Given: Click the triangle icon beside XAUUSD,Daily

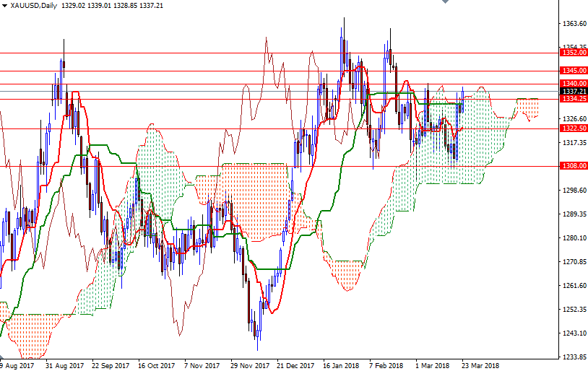Looking at the screenshot, I should tap(4, 5).
